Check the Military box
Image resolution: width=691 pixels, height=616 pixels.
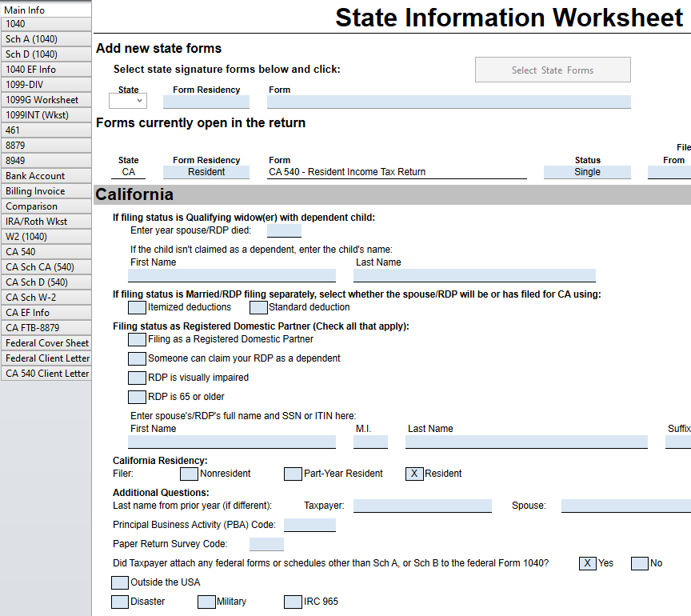point(206,602)
